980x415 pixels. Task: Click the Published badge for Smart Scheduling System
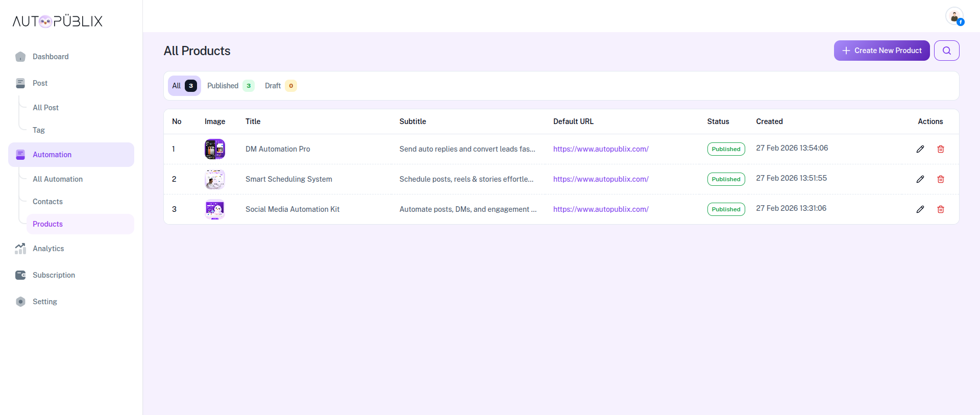coord(726,179)
